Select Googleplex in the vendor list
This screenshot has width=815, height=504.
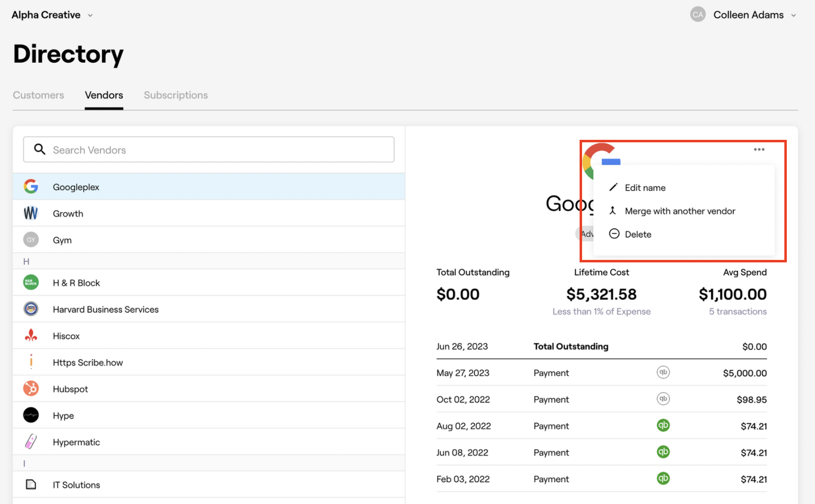point(209,187)
